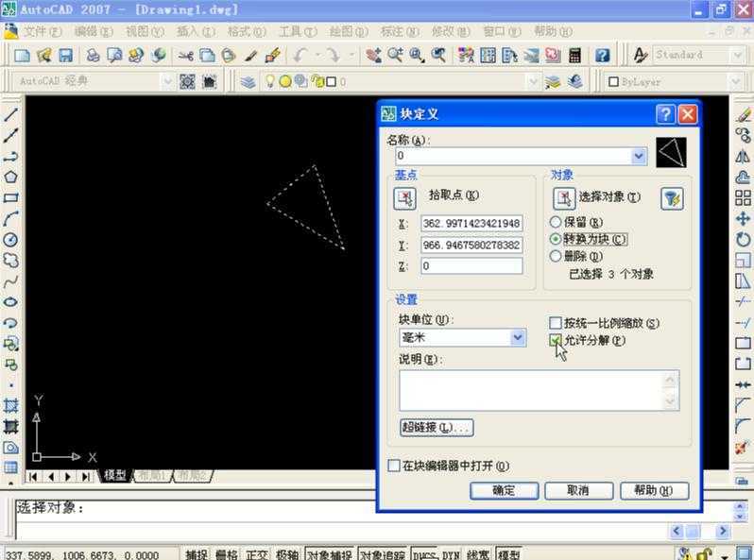Open the Standard text style dropdown
754x560 pixels.
(x=738, y=55)
